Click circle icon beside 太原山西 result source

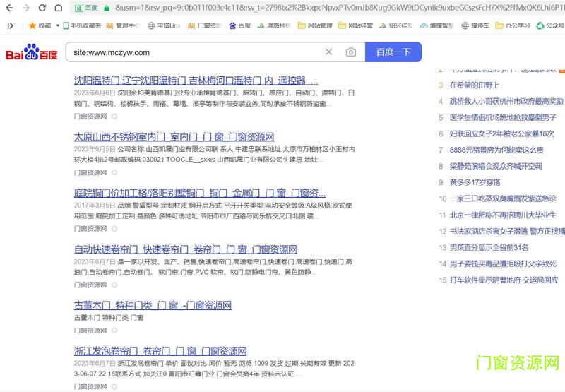coord(114,172)
